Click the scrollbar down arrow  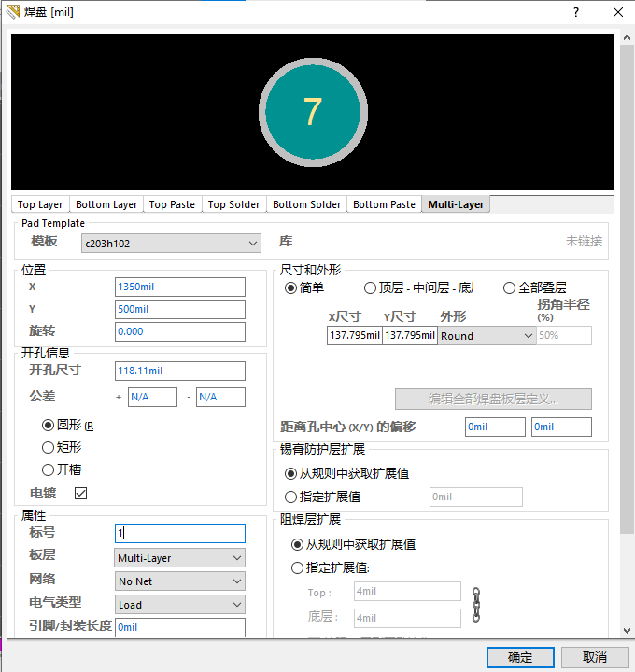(627, 630)
